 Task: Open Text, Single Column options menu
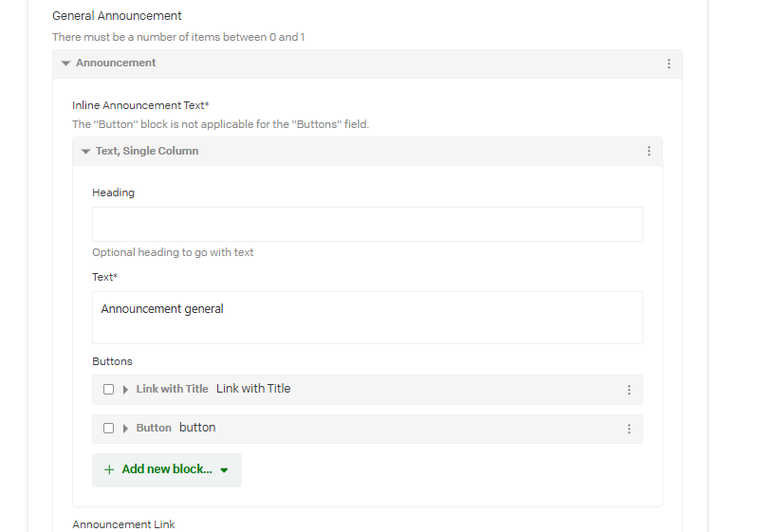coord(649,151)
